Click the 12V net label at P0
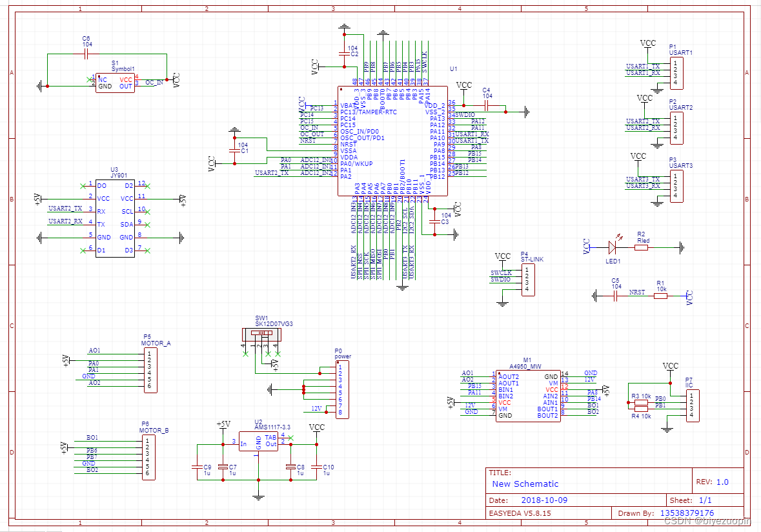Screen dimensions: 761x532 (316, 409)
